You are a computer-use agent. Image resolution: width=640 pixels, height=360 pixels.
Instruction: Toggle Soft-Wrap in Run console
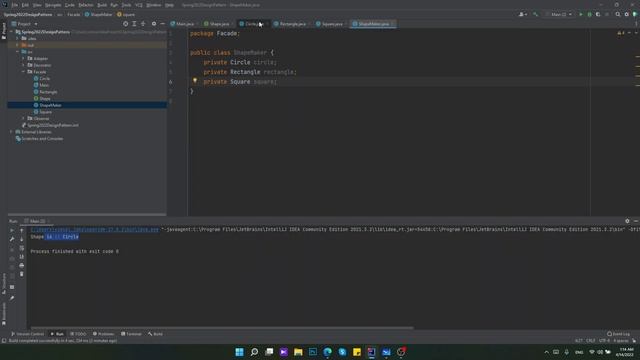[22, 248]
